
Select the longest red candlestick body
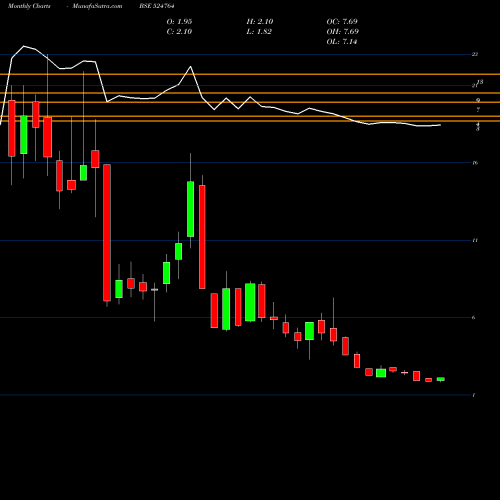(x=107, y=233)
